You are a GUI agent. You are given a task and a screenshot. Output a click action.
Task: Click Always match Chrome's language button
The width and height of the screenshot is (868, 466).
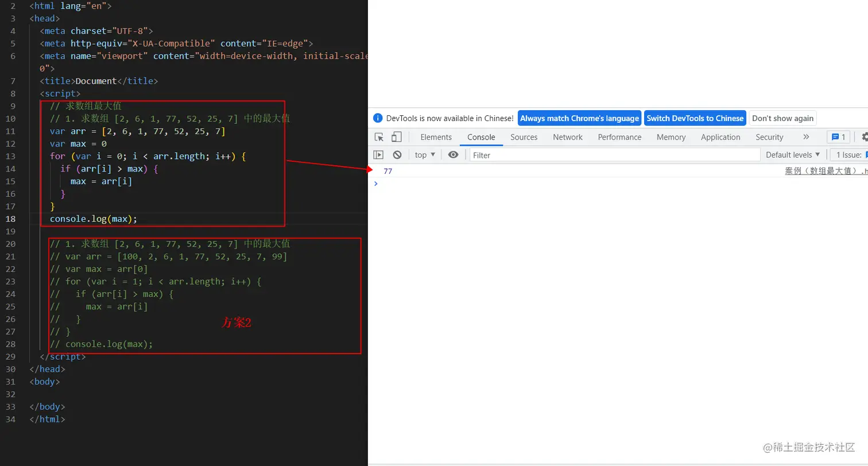579,118
